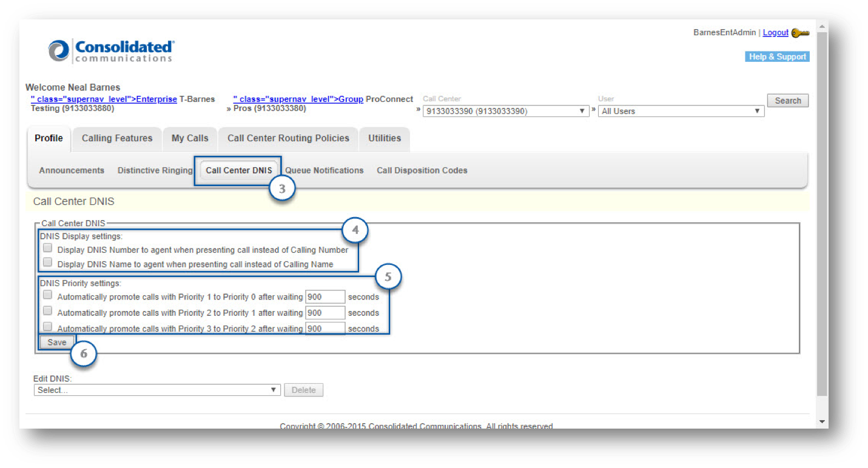868x468 pixels.
Task: Open the Edit DNIS Select dropdown
Action: pyautogui.click(x=157, y=390)
